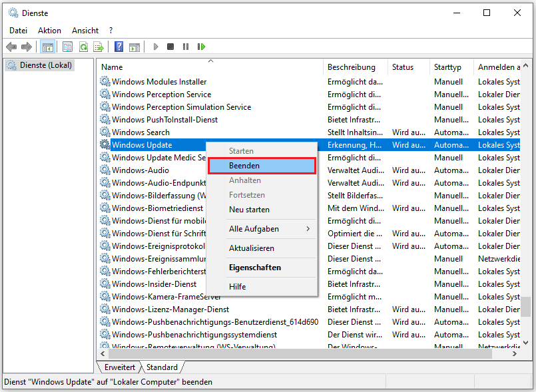
Task: Open the blue question mark Help icon
Action: 119,47
